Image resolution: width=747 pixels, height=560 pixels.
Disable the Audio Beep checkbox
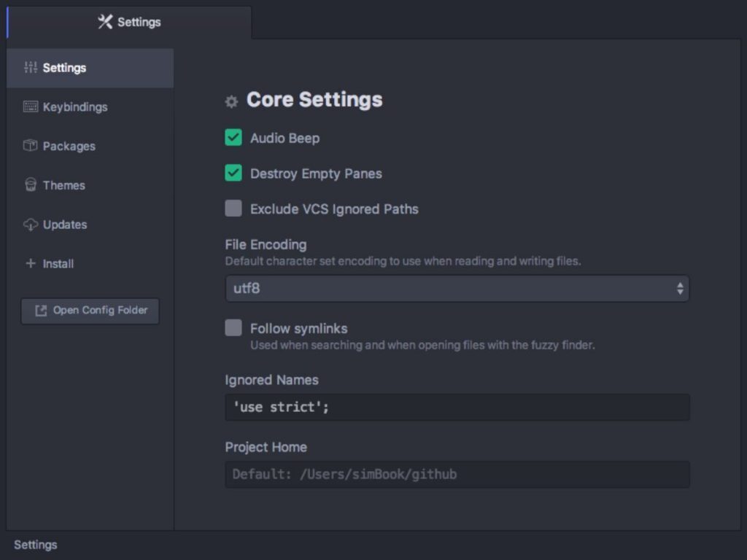[233, 137]
